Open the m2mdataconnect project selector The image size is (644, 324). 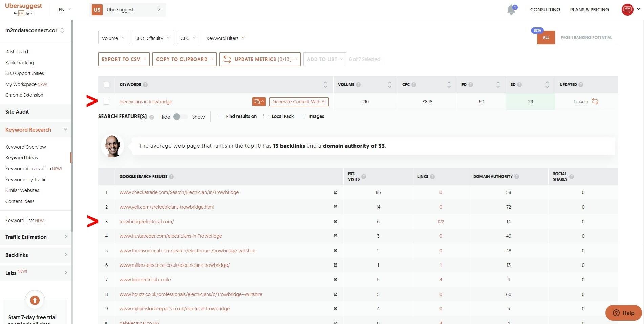[x=35, y=30]
